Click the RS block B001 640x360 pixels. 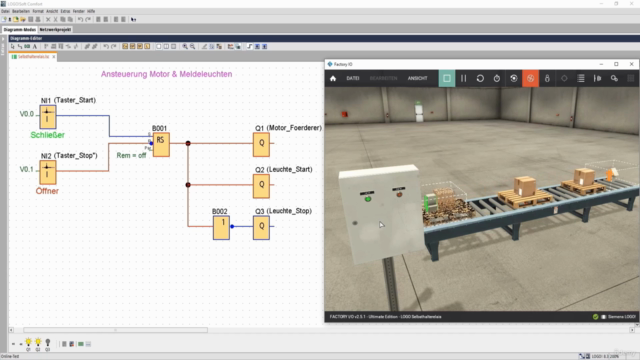point(161,144)
